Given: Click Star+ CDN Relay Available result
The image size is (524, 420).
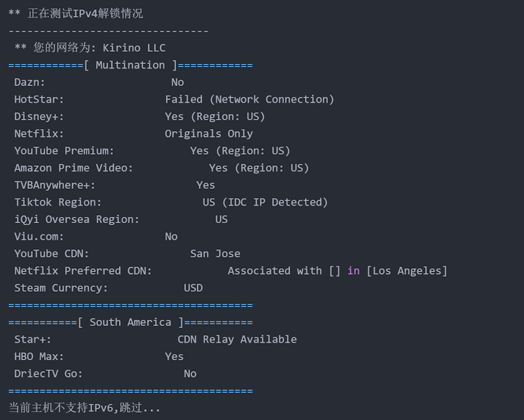Looking at the screenshot, I should coord(237,339).
